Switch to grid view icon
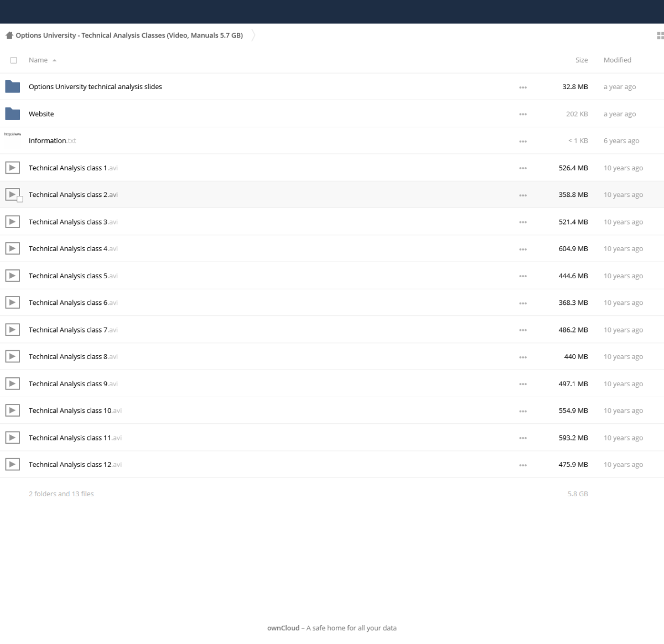This screenshot has height=644, width=664. [x=660, y=35]
